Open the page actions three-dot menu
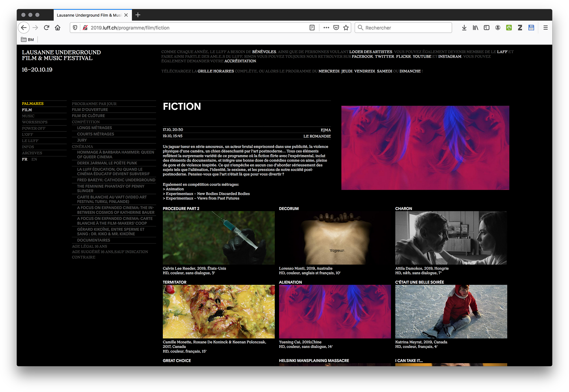The width and height of the screenshot is (569, 392). [326, 28]
